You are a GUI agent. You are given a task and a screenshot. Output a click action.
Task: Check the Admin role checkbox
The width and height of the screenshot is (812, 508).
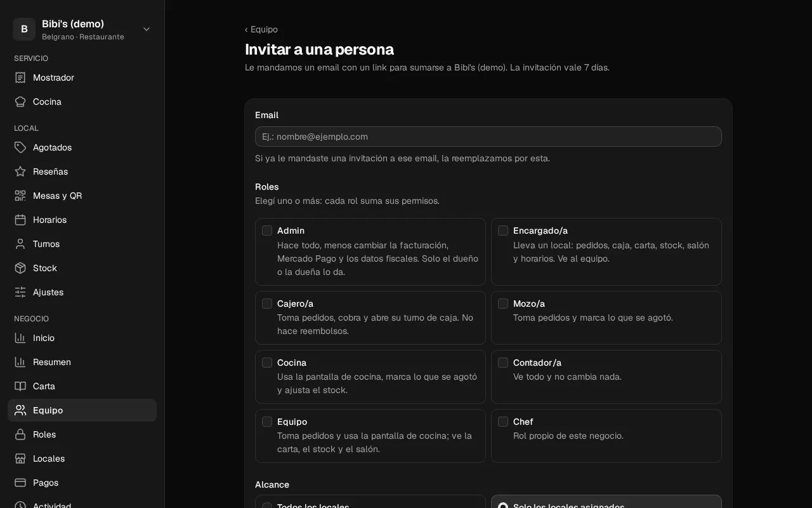[x=267, y=231]
